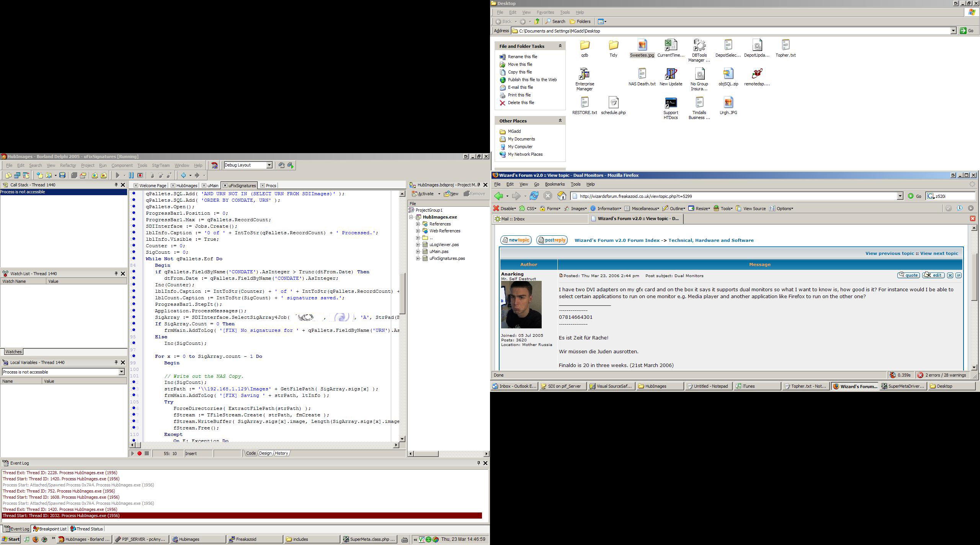Toggle pin on the Event Log panel
Screen dimensions: 980x545
pyautogui.click(x=479, y=463)
